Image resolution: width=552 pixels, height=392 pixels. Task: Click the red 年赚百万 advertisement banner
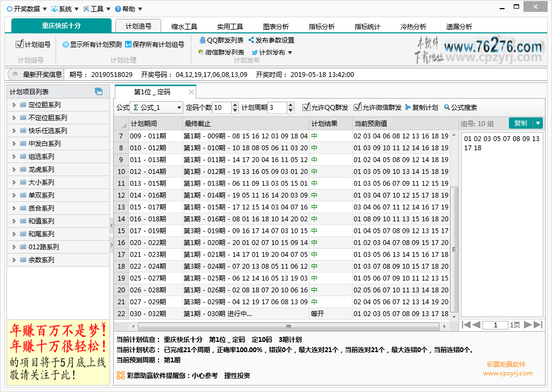coord(58,352)
